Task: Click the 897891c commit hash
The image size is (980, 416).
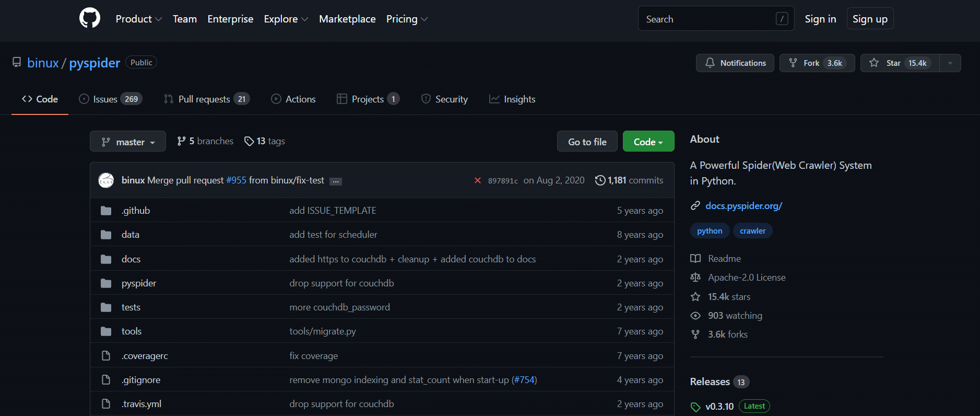Action: (x=503, y=181)
